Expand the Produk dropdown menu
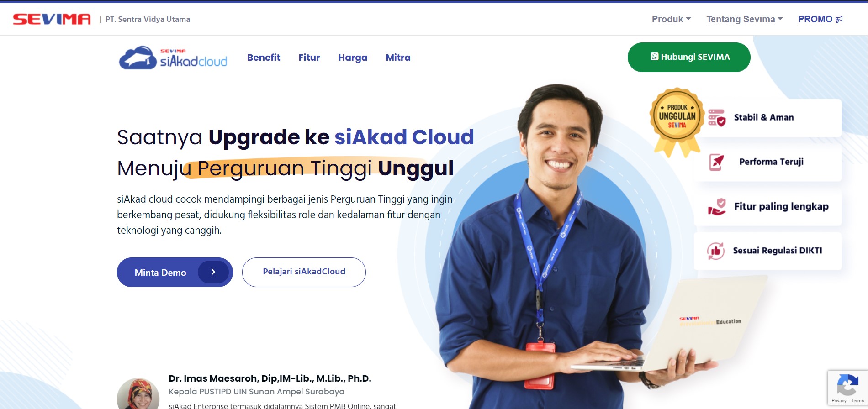The image size is (868, 409). tap(671, 19)
